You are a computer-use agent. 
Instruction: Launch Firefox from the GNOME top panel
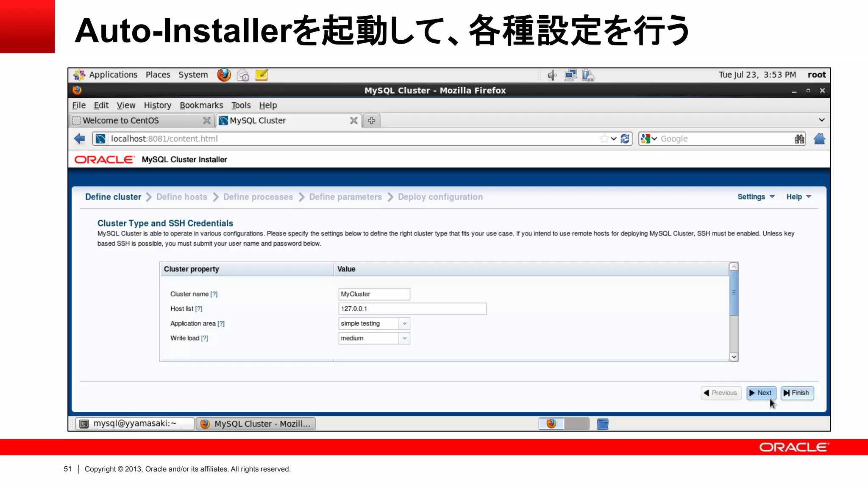224,75
